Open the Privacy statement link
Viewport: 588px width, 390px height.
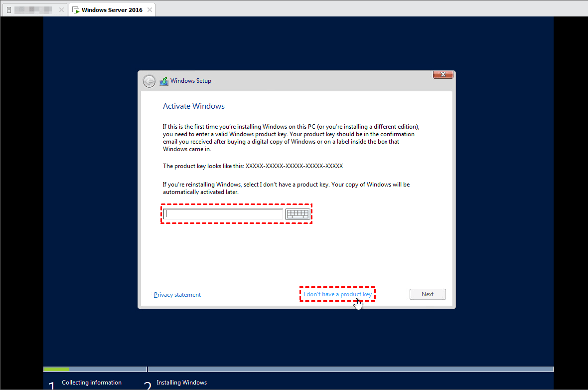177,295
